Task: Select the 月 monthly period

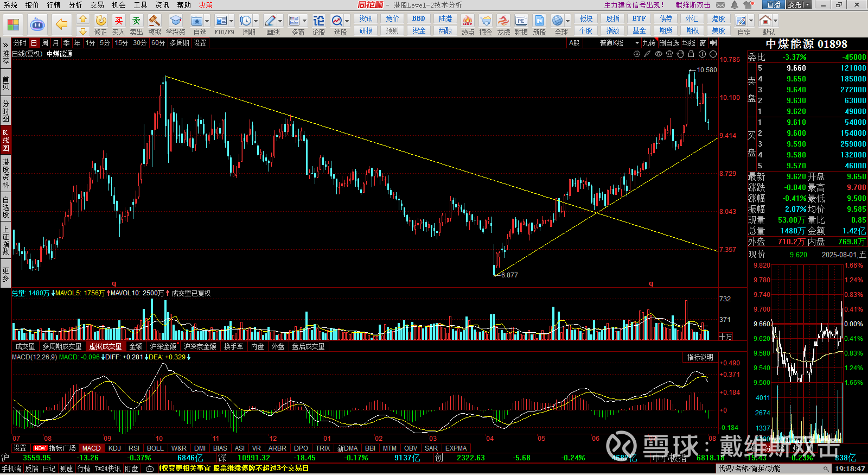Action: pos(55,43)
